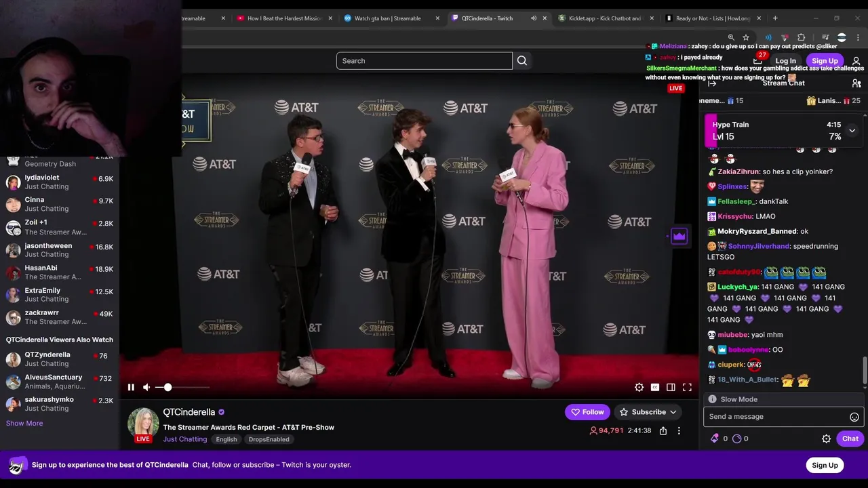Share the stream with share icon
Image resolution: width=868 pixels, height=488 pixels.
[x=663, y=430]
